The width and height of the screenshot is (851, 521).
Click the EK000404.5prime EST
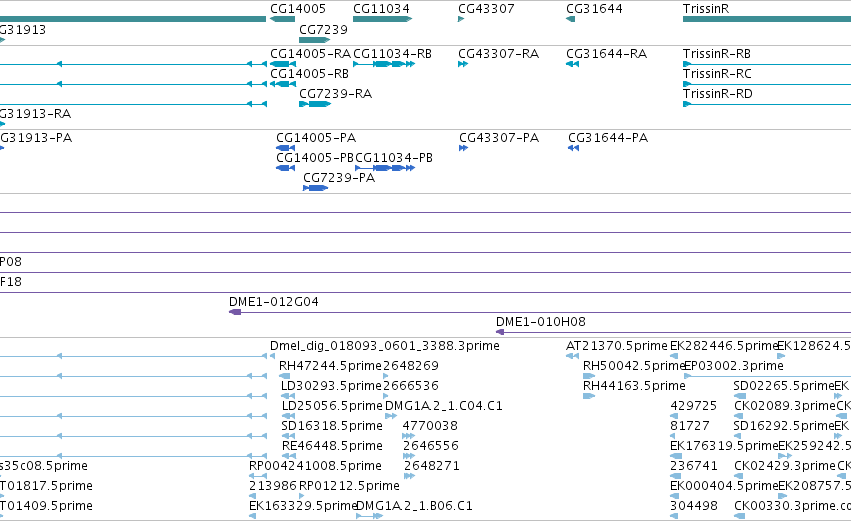(674, 496)
